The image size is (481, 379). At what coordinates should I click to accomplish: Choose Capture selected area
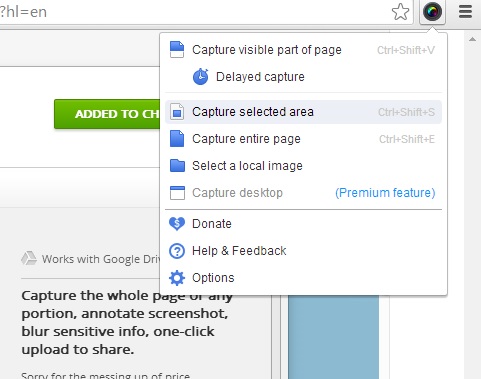tap(303, 112)
